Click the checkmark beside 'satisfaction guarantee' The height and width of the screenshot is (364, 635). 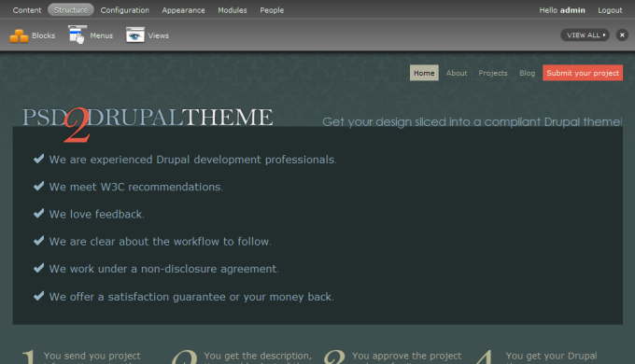tap(39, 296)
